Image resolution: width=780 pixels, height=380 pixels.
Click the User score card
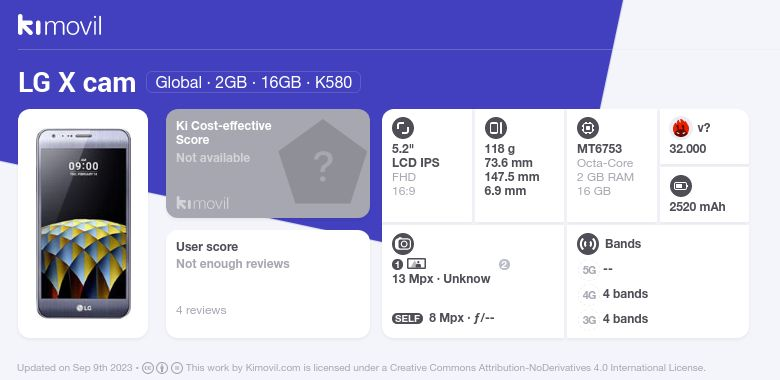coord(268,284)
